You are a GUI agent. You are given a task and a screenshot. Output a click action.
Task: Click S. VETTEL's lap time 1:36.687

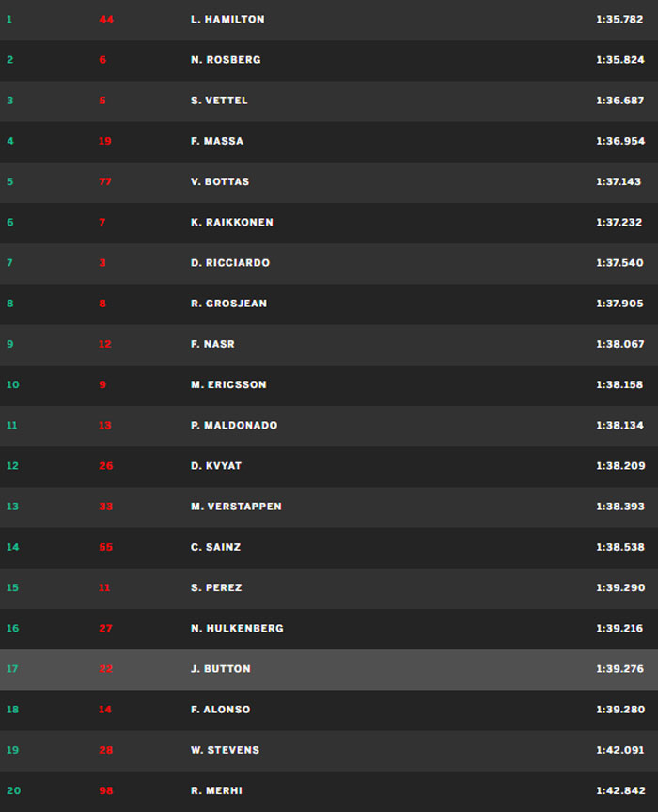click(x=620, y=101)
